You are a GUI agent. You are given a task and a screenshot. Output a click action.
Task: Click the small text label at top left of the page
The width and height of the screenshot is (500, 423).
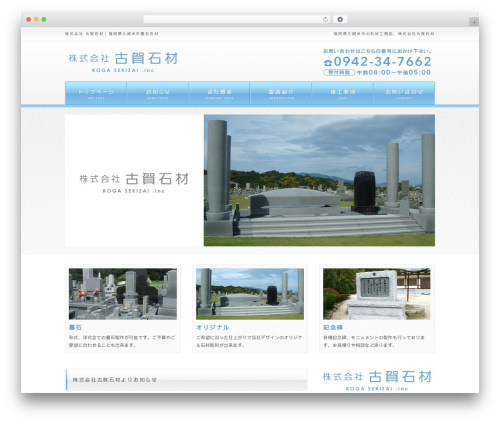coord(112,34)
